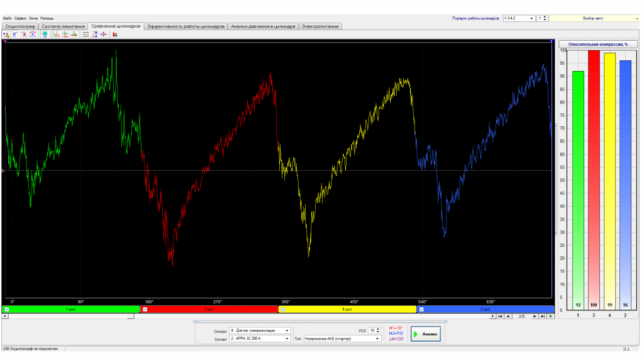The width and height of the screenshot is (644, 353).
Task: Click the 360° axis label
Action: [286, 302]
